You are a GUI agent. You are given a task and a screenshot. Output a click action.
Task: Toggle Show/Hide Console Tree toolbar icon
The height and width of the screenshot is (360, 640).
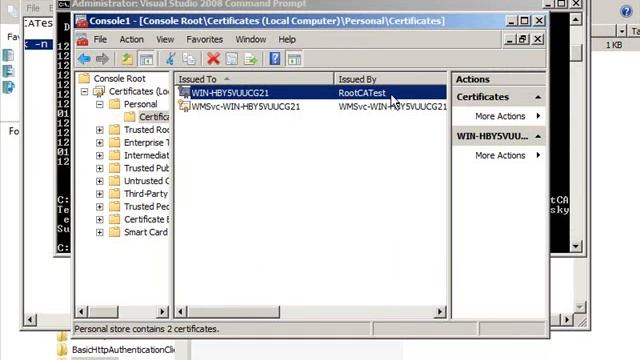click(x=146, y=59)
